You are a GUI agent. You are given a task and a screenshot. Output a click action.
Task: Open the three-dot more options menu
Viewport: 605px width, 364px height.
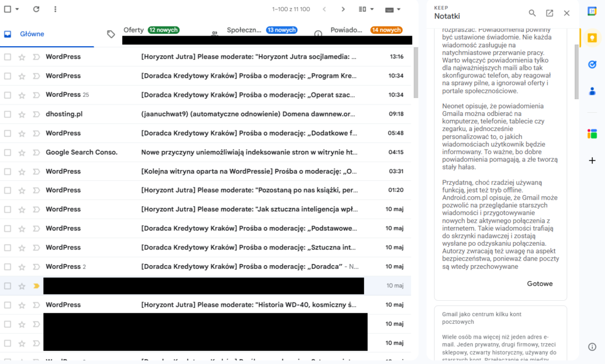tap(55, 9)
